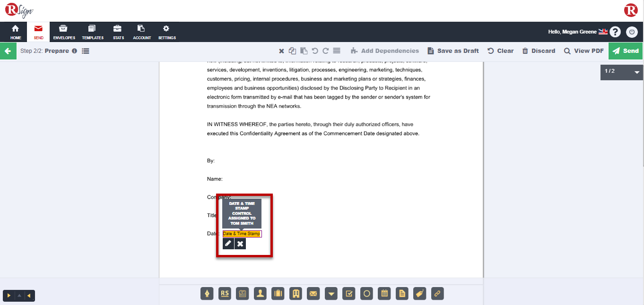Screen dimensions: 644x305
Task: Expand panel with right-pointing arrow
Action: [9, 296]
